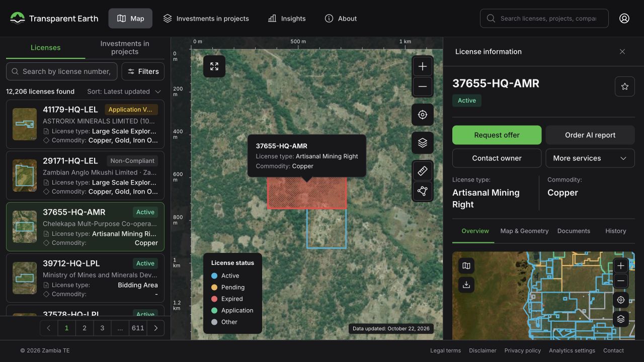The height and width of the screenshot is (362, 644).
Task: Switch to sidebar Investments in projects tab
Action: click(x=125, y=48)
